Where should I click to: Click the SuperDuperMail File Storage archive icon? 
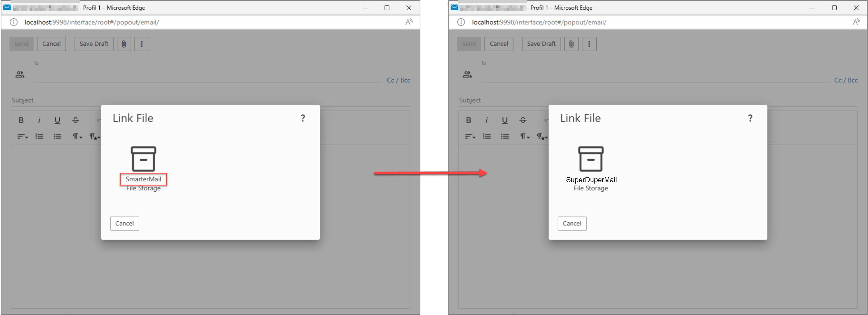591,159
